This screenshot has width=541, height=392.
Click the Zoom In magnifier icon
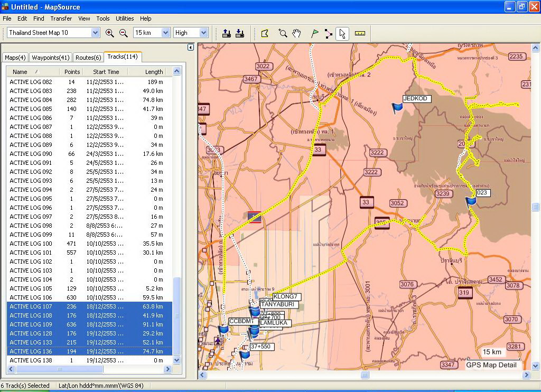(110, 33)
